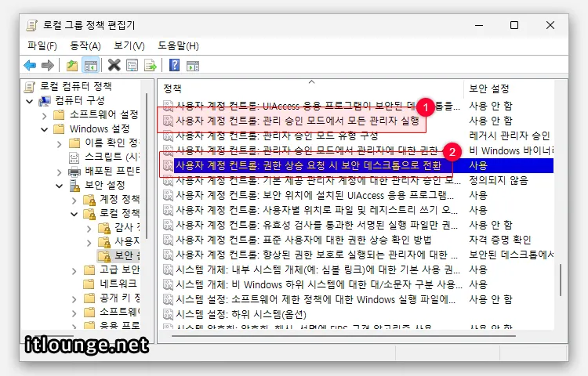Collapse the 컴퓨터 구성 node
The image size is (588, 376).
tap(30, 101)
